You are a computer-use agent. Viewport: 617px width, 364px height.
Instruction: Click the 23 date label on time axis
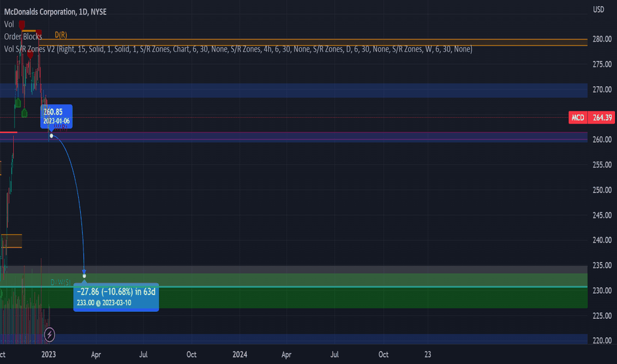[x=428, y=354]
